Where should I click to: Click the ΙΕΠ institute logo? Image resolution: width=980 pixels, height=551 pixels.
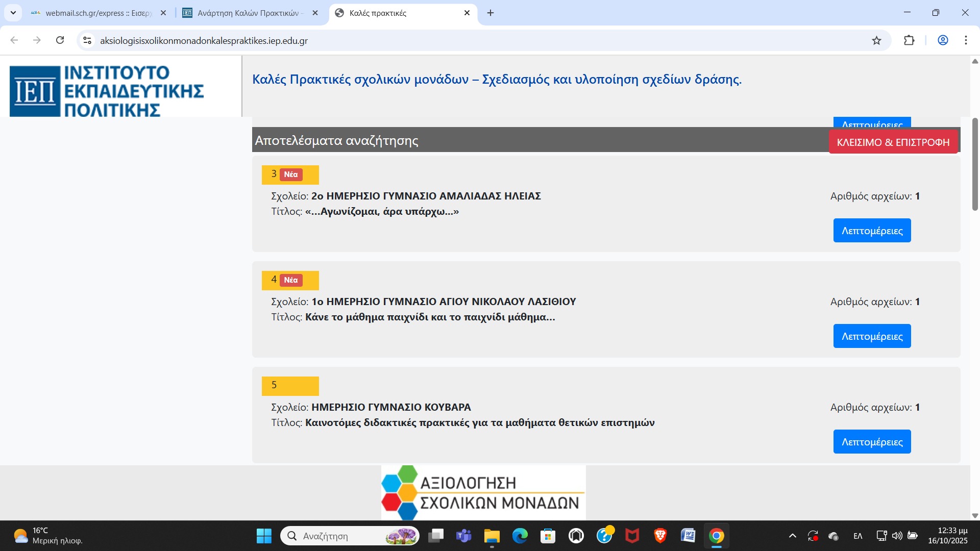[x=107, y=91]
